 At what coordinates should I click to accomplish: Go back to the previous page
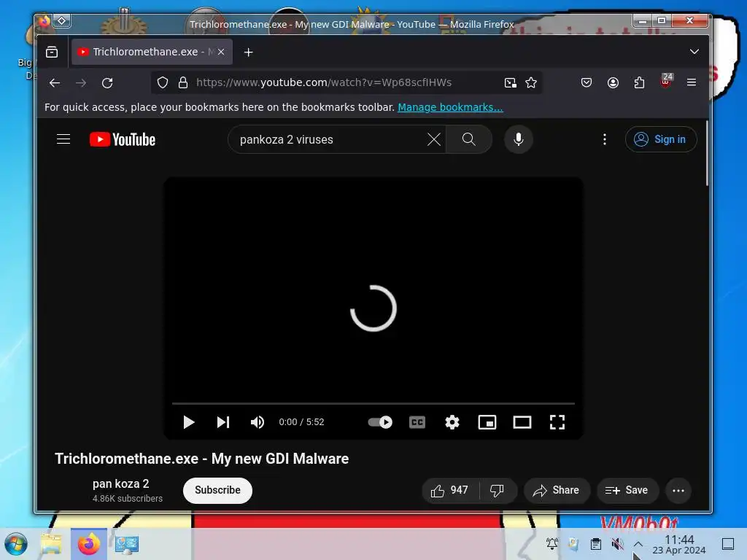[55, 83]
